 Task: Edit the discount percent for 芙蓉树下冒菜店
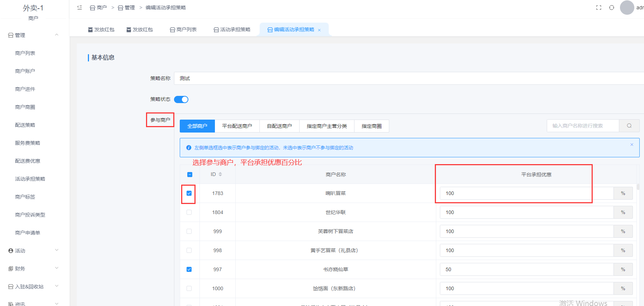tap(527, 231)
